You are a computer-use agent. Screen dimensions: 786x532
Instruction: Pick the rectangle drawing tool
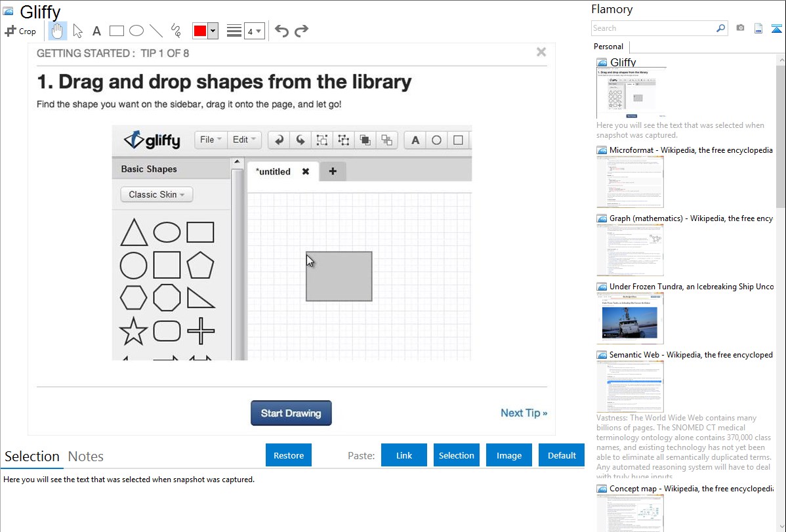(117, 31)
